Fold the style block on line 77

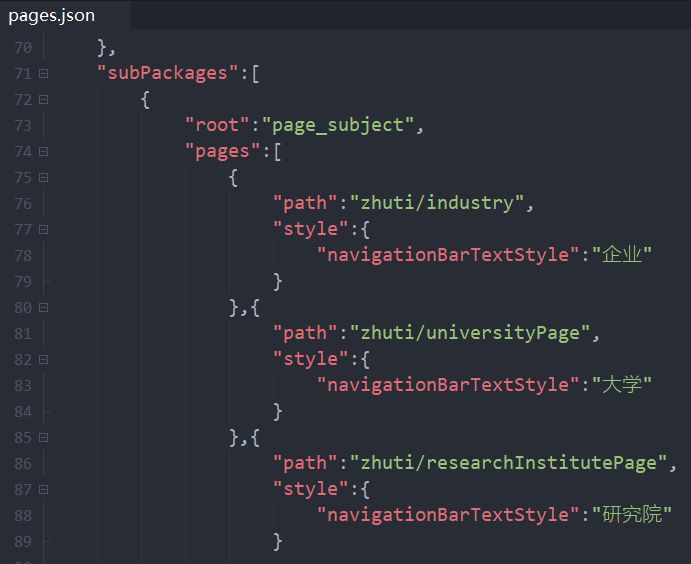43,229
